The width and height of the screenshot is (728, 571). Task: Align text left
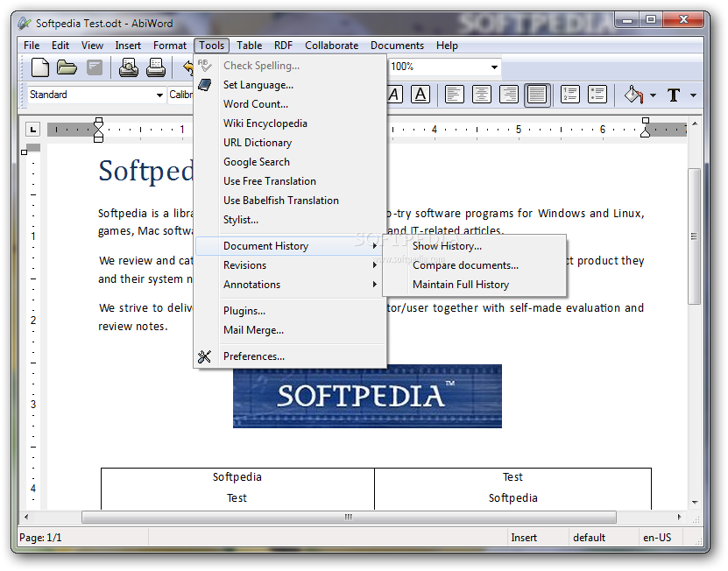(x=454, y=95)
